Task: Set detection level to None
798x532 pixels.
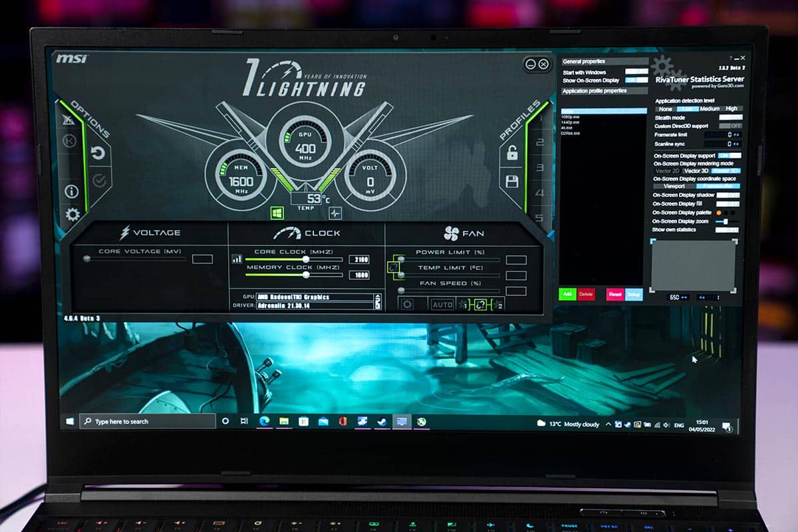Action: [x=665, y=108]
